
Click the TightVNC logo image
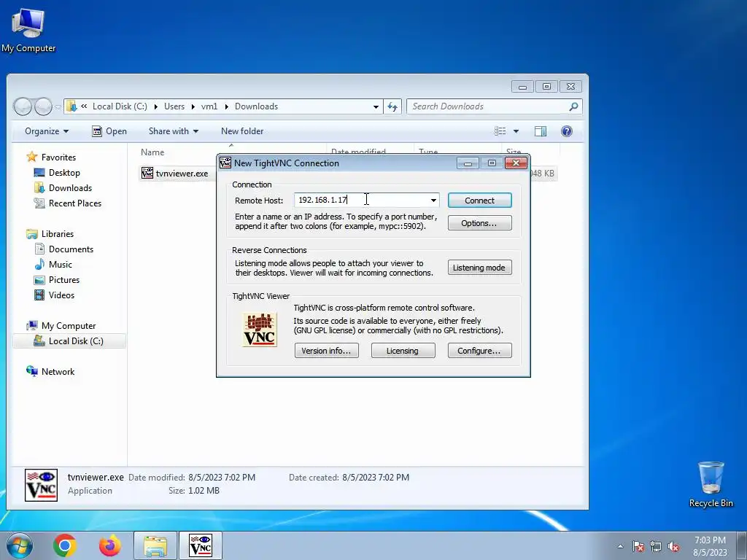tap(260, 330)
